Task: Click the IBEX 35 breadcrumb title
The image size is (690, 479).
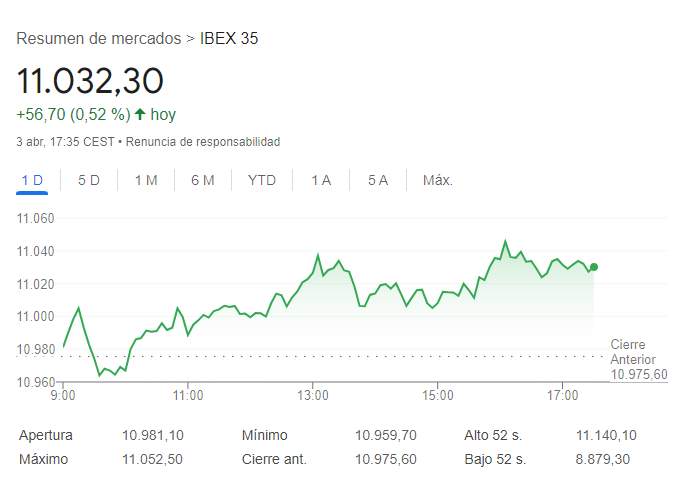Action: (x=229, y=39)
